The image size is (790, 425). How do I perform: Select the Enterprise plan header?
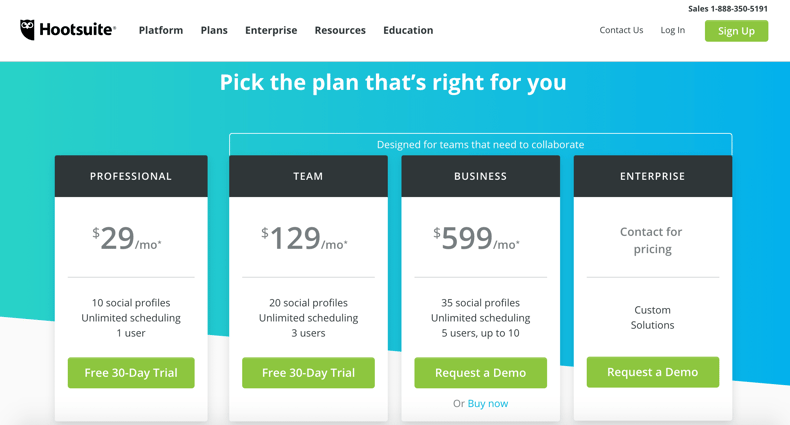pos(652,176)
